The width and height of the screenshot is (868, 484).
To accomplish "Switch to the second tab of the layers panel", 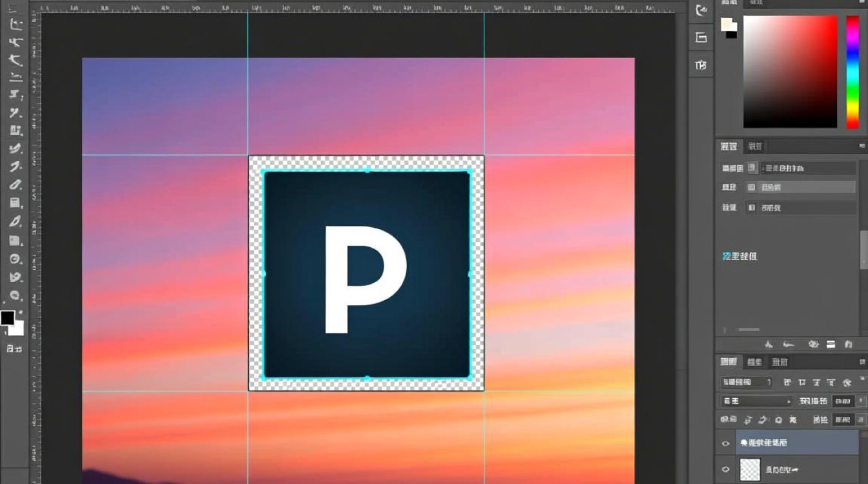I will pyautogui.click(x=754, y=362).
